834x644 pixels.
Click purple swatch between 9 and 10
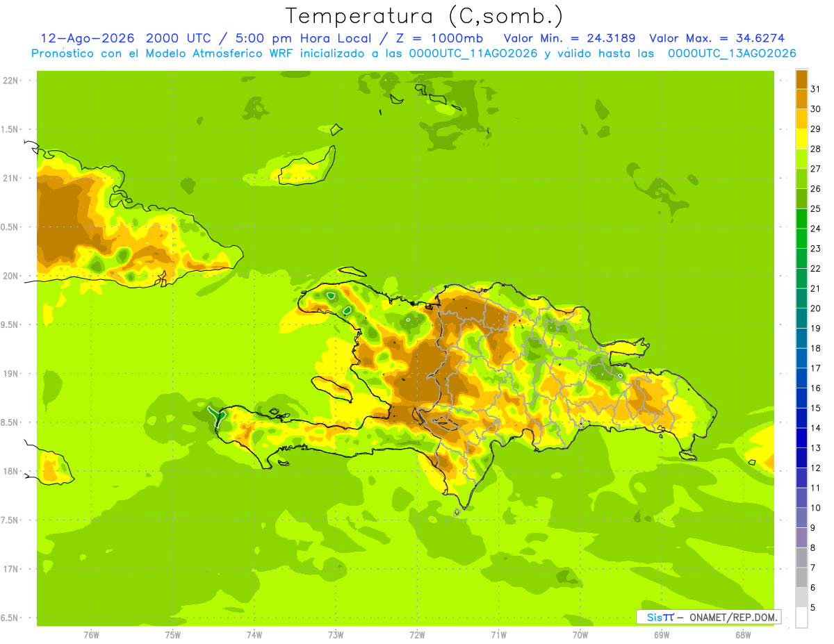tap(801, 518)
